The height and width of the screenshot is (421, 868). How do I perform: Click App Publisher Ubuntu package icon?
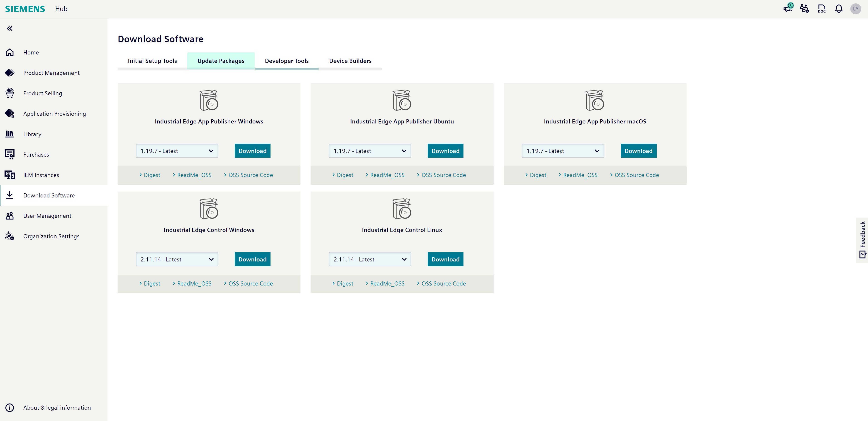pyautogui.click(x=402, y=100)
